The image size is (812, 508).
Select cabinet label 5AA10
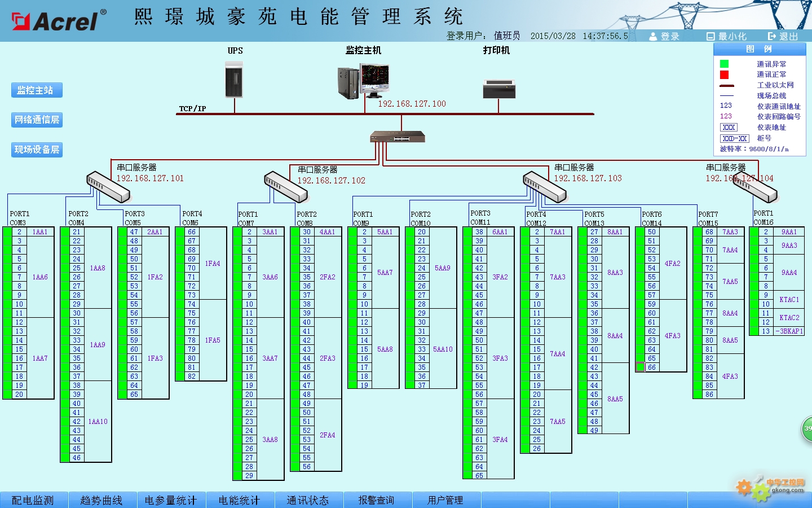coord(443,349)
